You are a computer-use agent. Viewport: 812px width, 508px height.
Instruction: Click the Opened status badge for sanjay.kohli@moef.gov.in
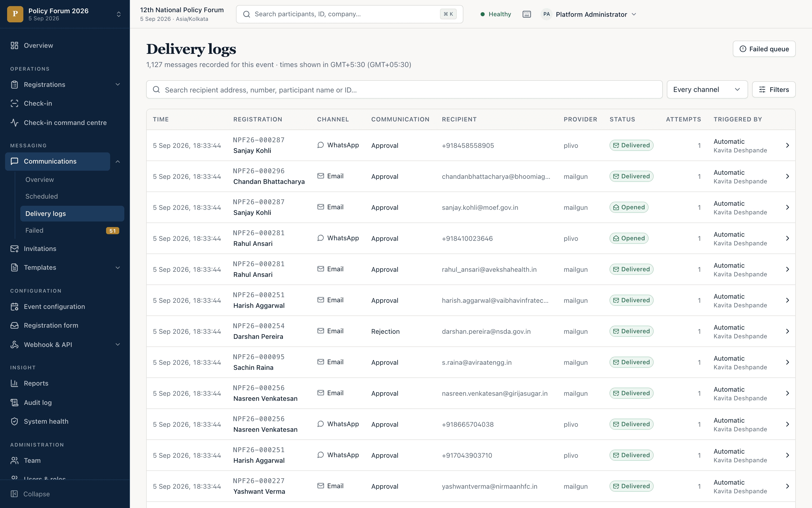[629, 207]
